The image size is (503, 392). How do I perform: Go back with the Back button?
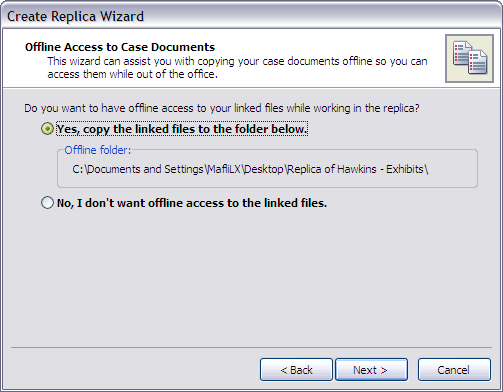pos(296,369)
